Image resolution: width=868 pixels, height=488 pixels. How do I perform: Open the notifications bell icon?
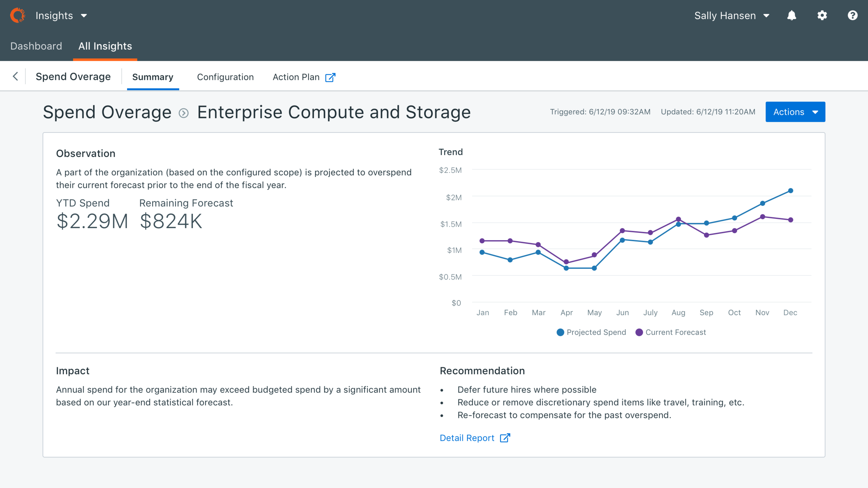pos(792,16)
